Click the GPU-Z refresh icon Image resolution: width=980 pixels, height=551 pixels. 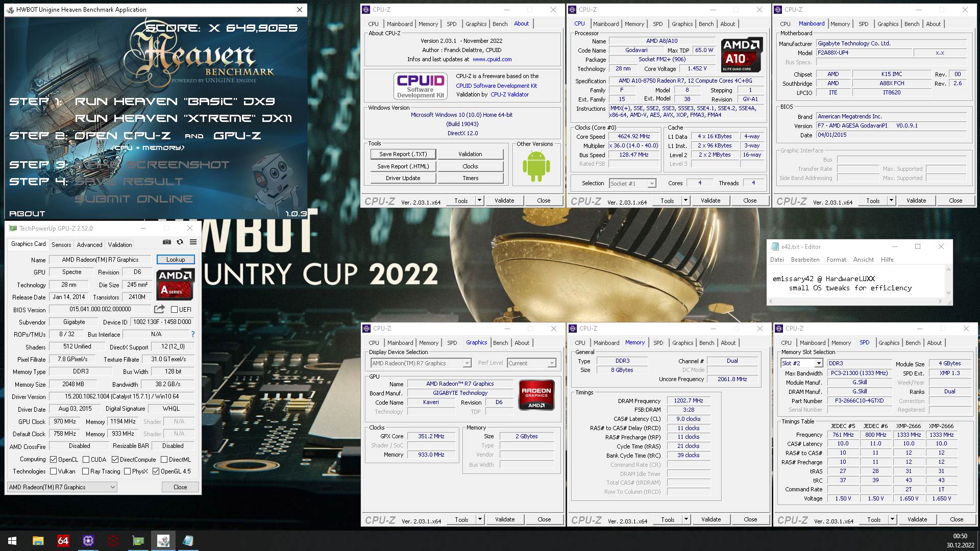coord(180,242)
